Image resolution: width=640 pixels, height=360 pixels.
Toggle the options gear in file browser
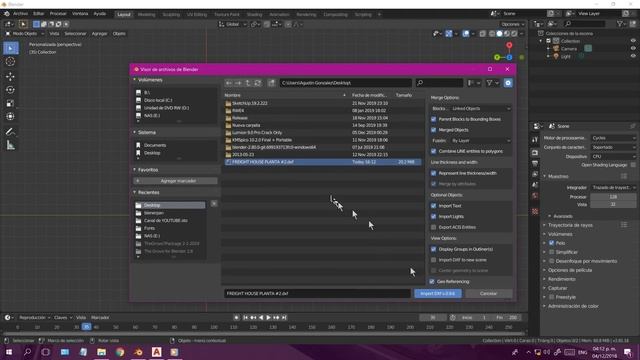point(508,83)
